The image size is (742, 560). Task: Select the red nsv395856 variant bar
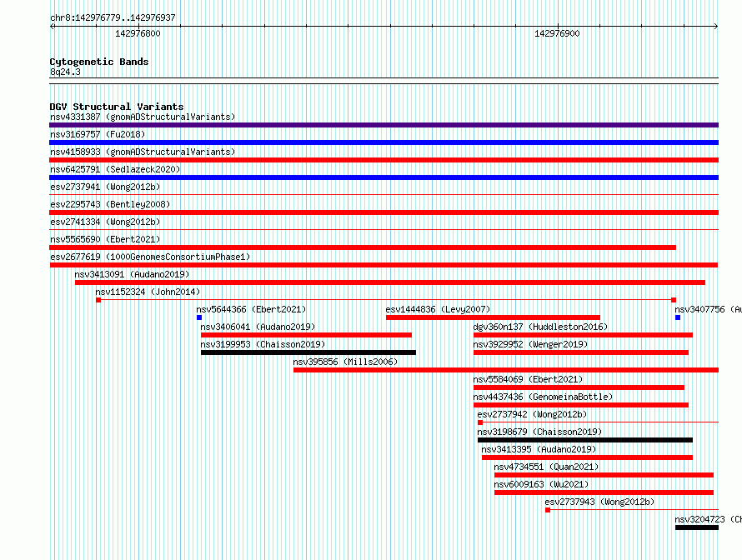coord(506,370)
